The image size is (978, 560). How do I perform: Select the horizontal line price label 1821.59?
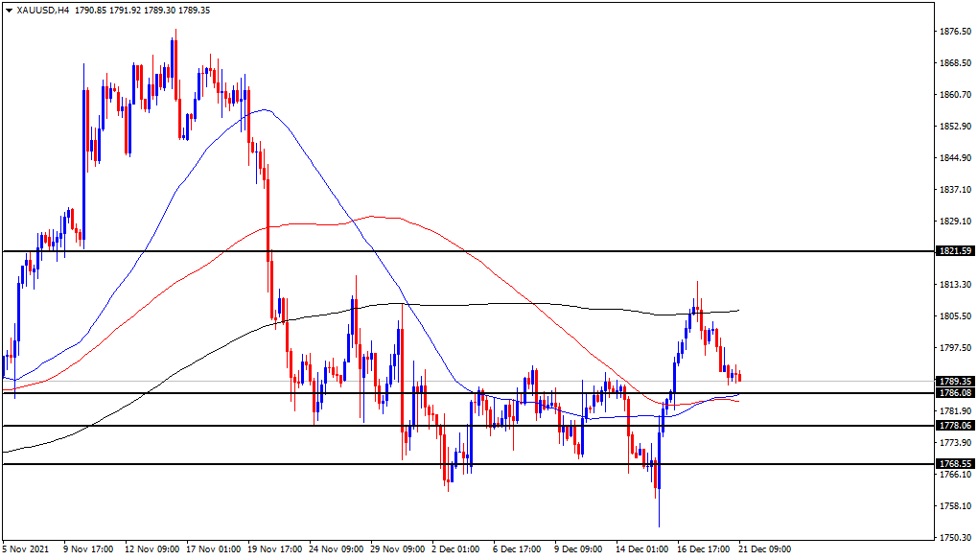pyautogui.click(x=956, y=251)
